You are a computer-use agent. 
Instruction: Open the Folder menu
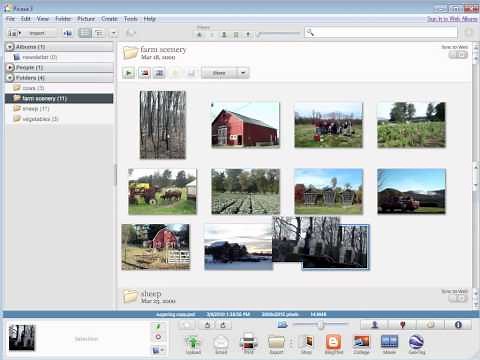(63, 19)
